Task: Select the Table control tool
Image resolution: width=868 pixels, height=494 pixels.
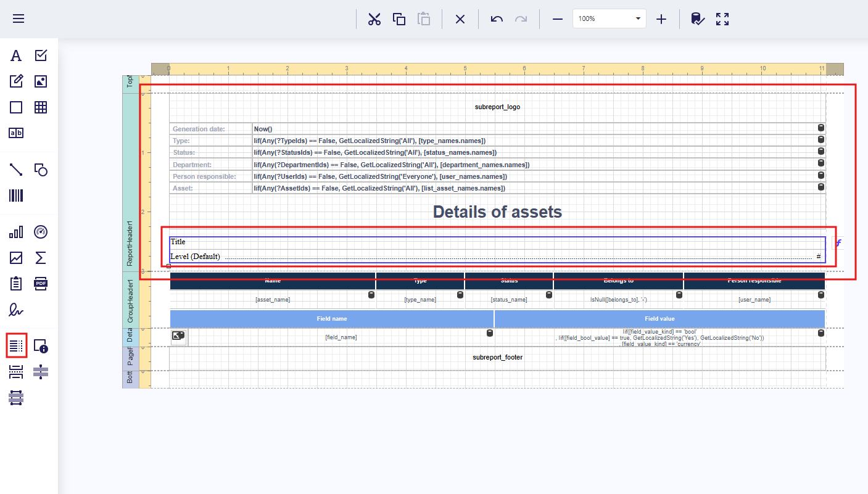Action: pos(41,107)
